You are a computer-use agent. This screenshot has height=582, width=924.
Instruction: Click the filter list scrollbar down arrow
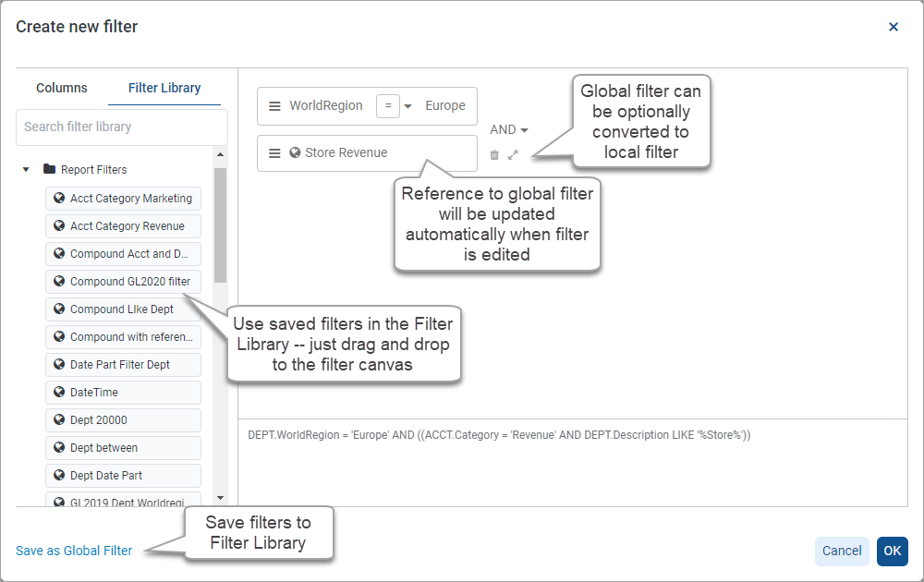(x=220, y=498)
